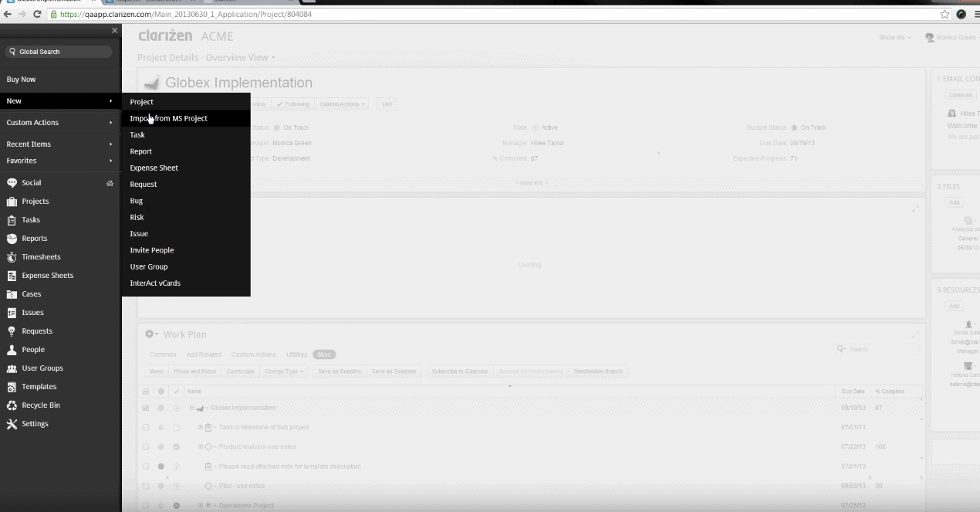Click the Social home icon on right
The width and height of the screenshot is (980, 512).
point(110,183)
